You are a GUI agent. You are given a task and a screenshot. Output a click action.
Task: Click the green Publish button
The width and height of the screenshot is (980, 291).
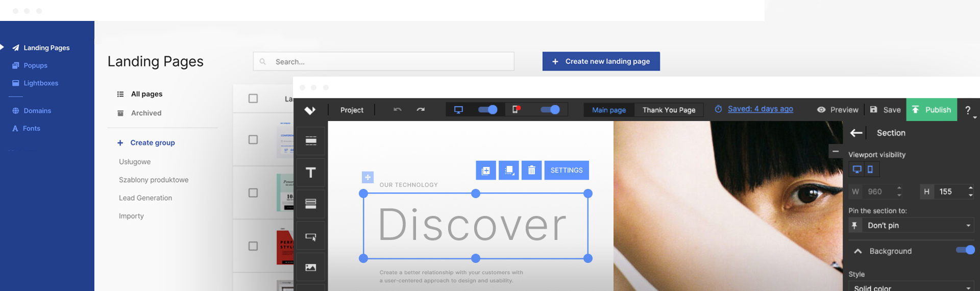pyautogui.click(x=932, y=110)
